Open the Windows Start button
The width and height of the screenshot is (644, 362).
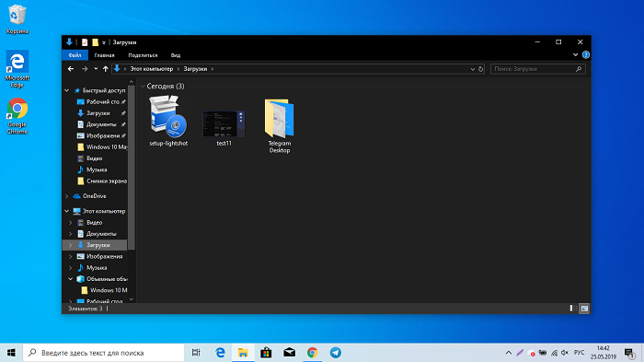point(11,353)
